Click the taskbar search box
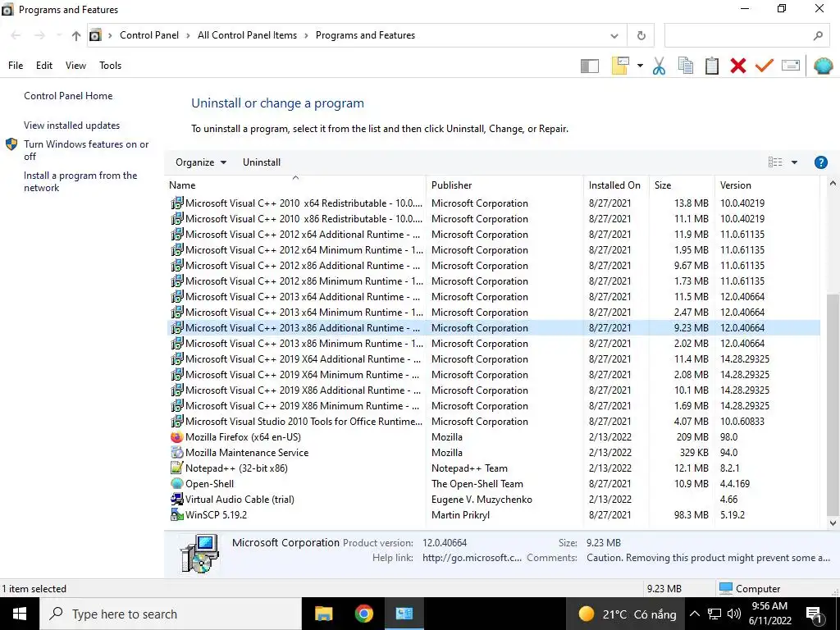Viewport: 840px width, 630px height. pos(171,614)
